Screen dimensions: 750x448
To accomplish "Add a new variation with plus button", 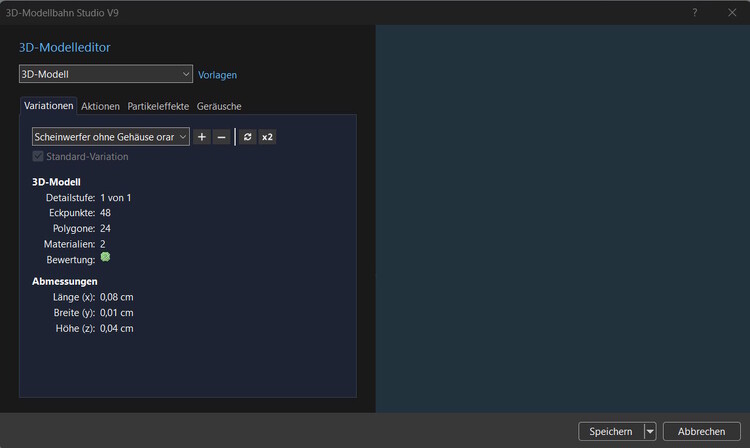I will (202, 137).
